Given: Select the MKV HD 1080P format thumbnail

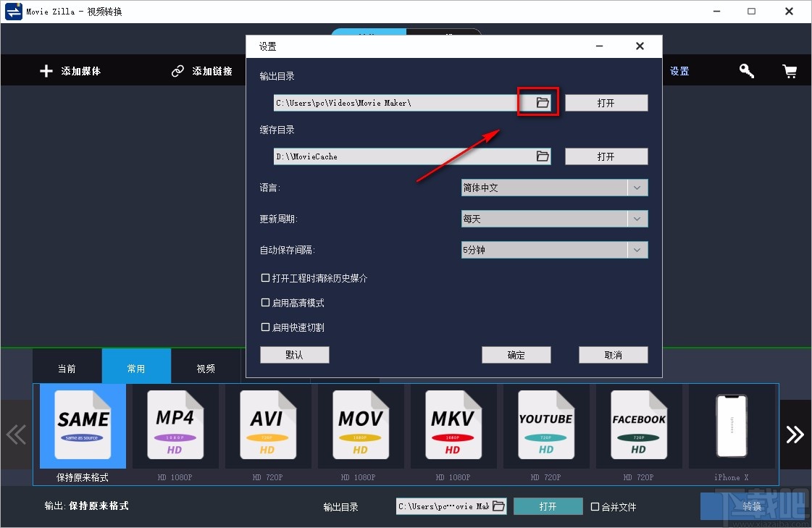Looking at the screenshot, I should click(453, 427).
